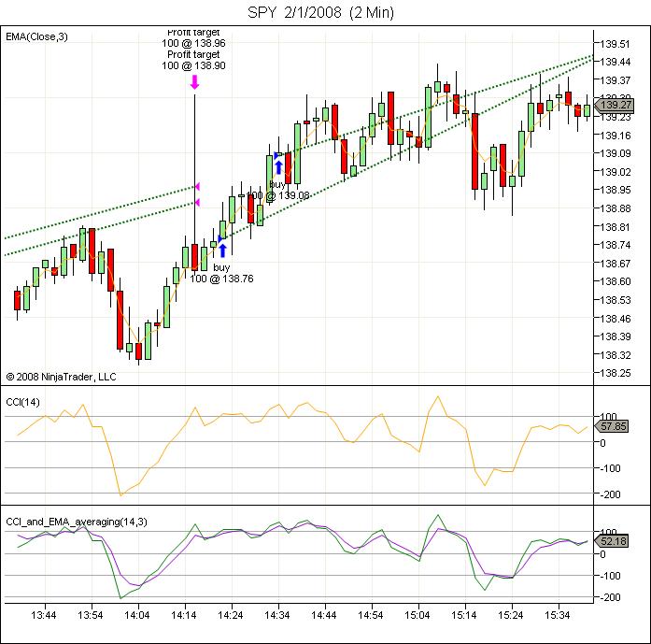
Task: Click the 13:44 time axis label
Action: point(44,615)
